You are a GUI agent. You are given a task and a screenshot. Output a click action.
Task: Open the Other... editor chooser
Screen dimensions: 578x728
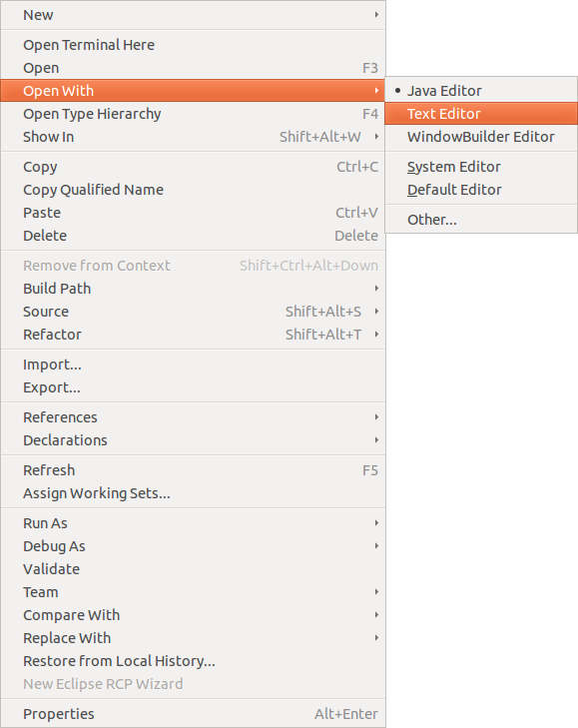coord(481,220)
